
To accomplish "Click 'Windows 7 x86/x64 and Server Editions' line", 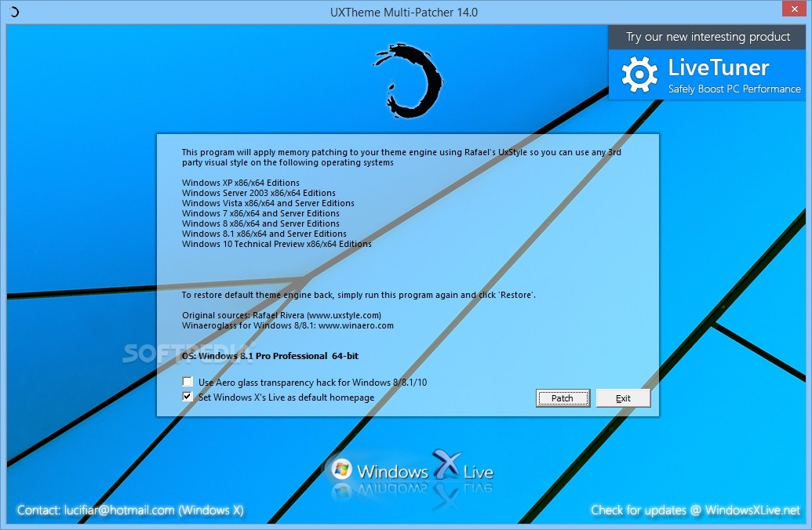I will coord(260,213).
